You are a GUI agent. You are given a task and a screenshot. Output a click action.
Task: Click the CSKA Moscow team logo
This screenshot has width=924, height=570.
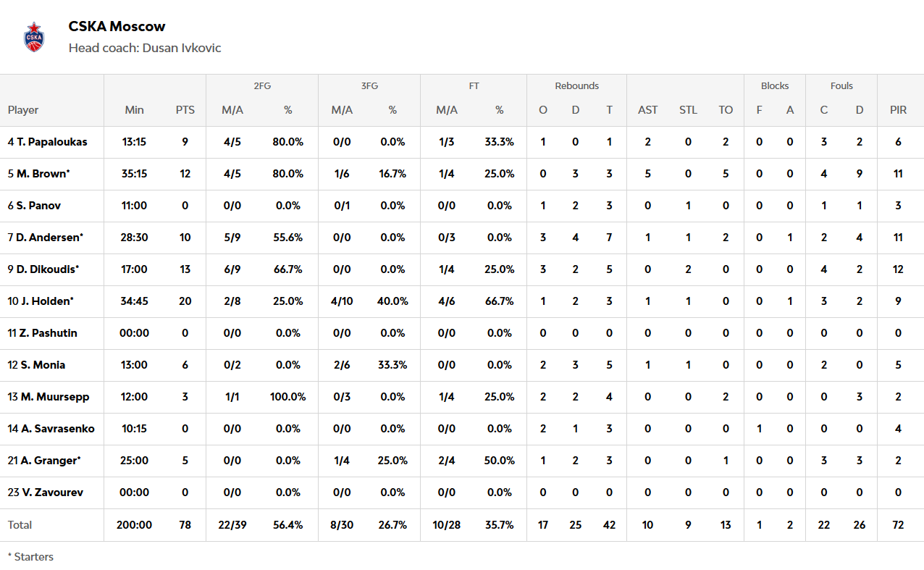[34, 37]
